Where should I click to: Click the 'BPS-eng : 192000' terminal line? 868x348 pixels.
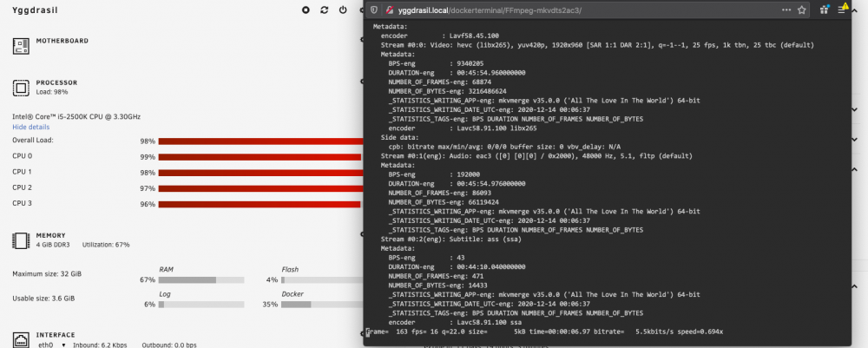[437, 174]
